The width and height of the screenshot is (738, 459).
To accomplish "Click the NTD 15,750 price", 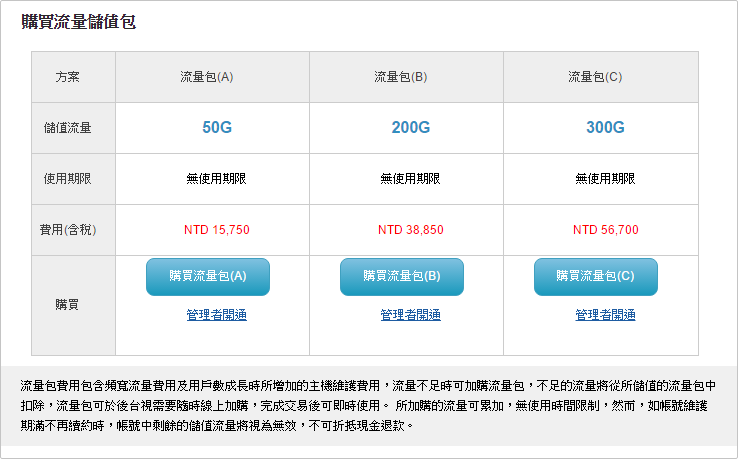I will (x=216, y=230).
